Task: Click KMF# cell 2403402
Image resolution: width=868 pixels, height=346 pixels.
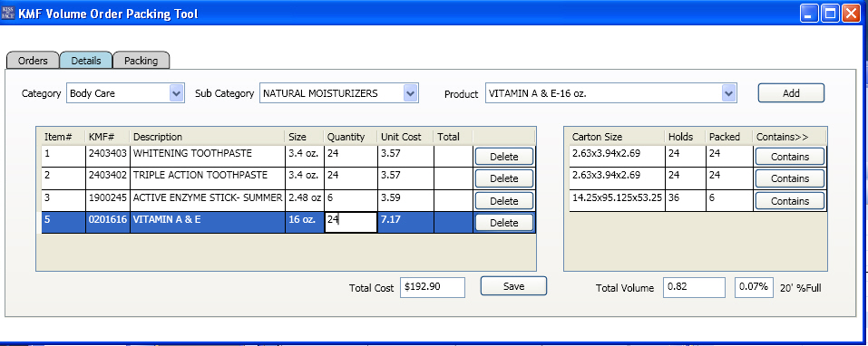Action: [x=108, y=178]
